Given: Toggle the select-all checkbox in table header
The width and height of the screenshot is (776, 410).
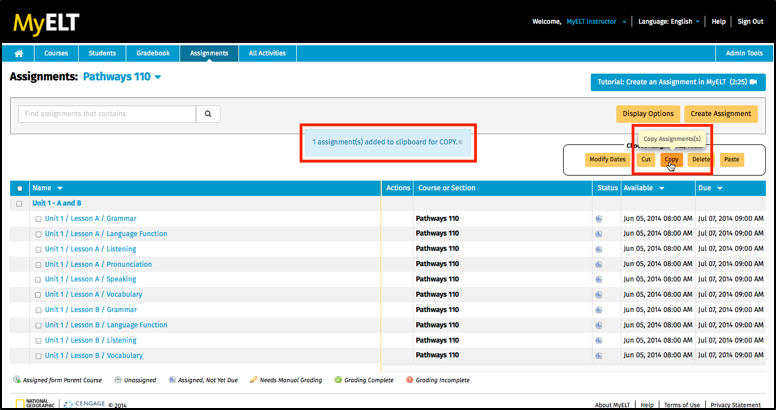Looking at the screenshot, I should tap(20, 189).
